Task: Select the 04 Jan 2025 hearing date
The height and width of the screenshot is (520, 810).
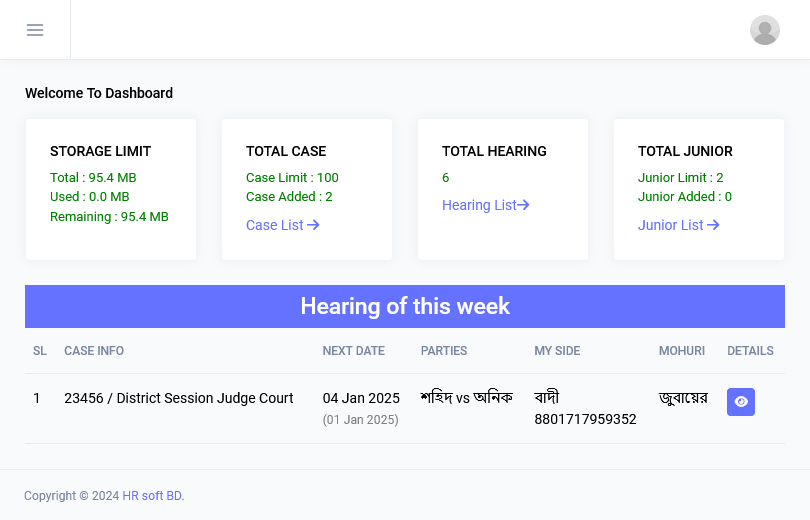Action: point(361,398)
